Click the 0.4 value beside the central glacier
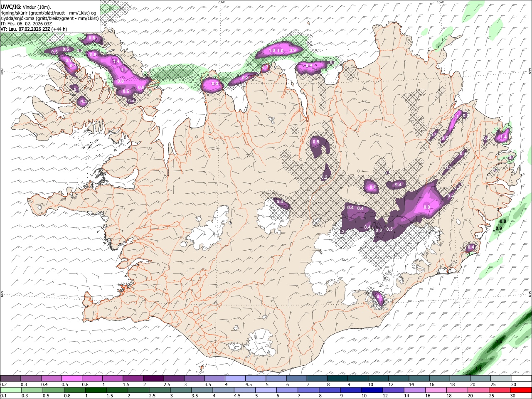The height and width of the screenshot is (399, 532). (280, 202)
